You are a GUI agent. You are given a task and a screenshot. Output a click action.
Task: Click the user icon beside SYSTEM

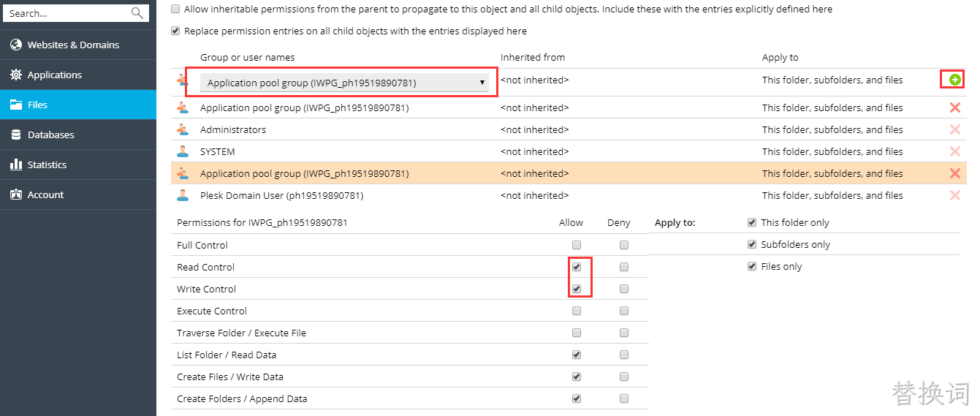183,151
